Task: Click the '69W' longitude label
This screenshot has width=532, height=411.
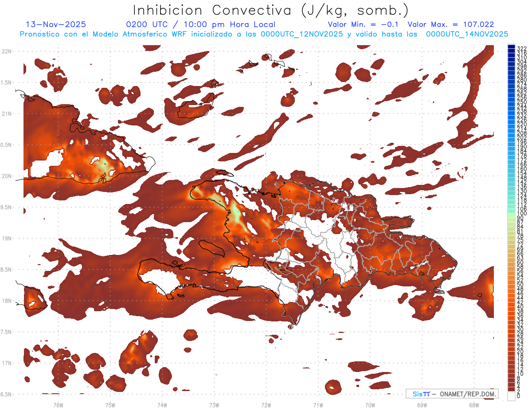Action: coord(422,405)
